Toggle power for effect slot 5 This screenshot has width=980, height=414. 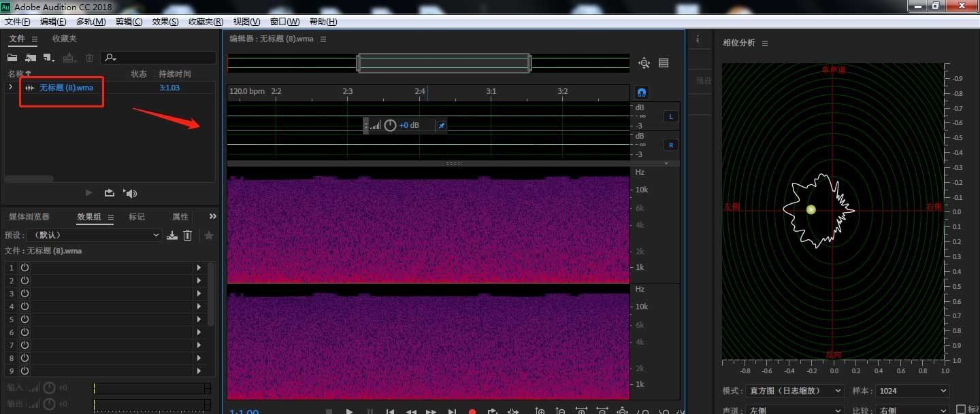tap(24, 320)
